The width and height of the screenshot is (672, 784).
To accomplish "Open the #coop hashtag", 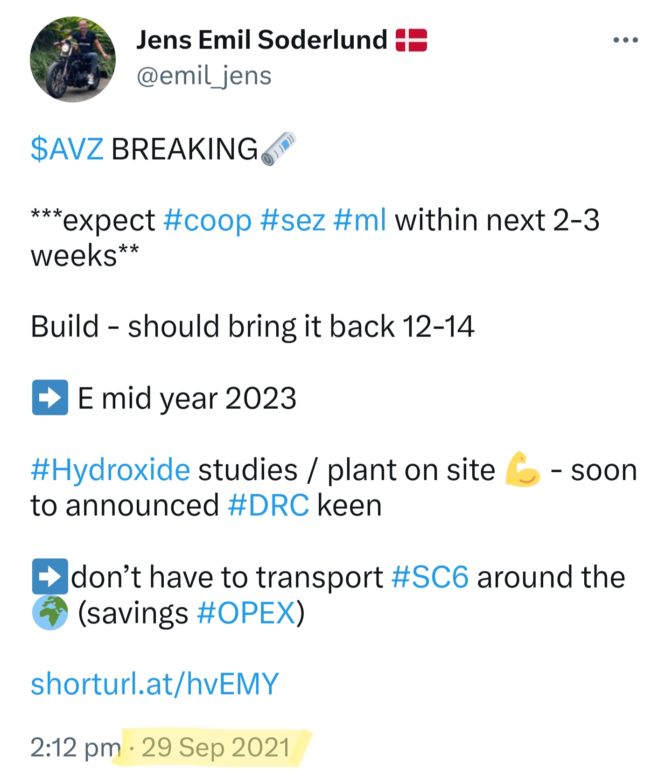I will click(x=208, y=220).
